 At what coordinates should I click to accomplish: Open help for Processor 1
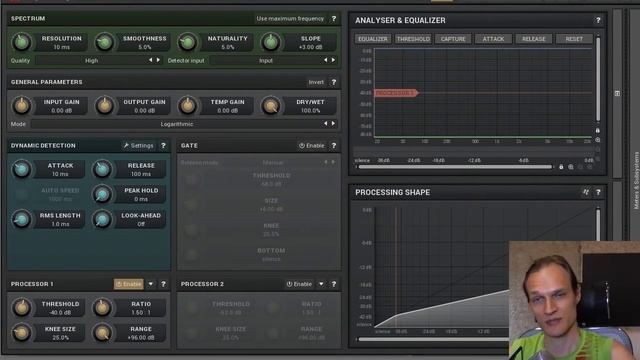tap(163, 284)
